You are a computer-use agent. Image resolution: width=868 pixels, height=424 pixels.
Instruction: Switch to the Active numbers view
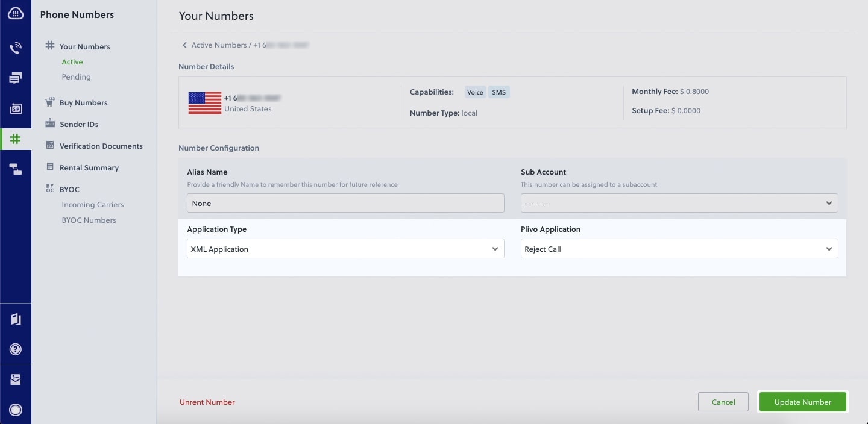(x=72, y=61)
